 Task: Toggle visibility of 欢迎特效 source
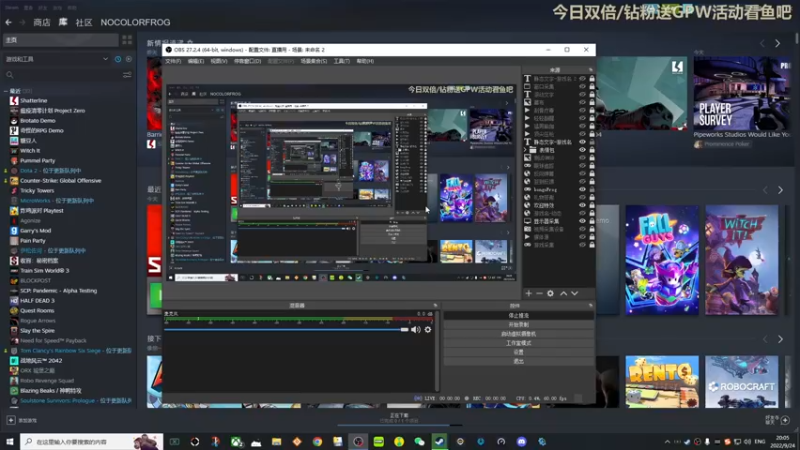pos(582,205)
